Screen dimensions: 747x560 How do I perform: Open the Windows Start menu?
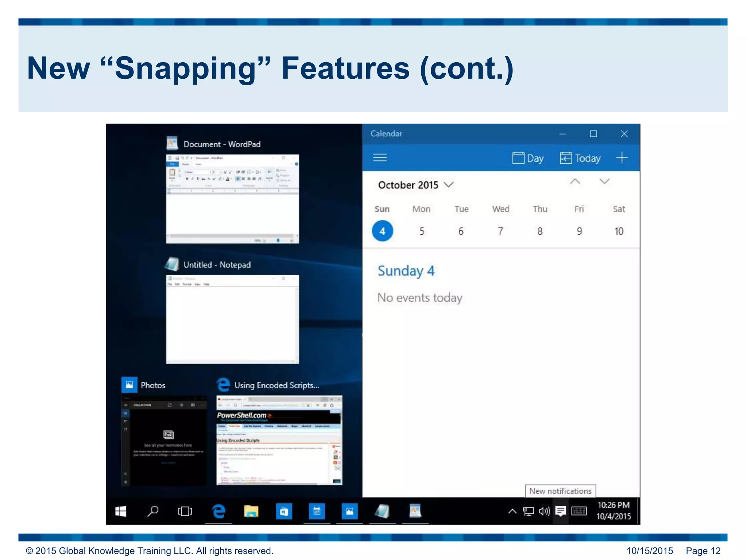(121, 512)
